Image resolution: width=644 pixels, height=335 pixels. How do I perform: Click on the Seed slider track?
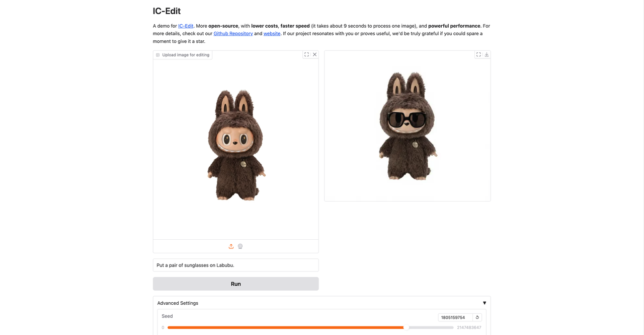pyautogui.click(x=310, y=327)
